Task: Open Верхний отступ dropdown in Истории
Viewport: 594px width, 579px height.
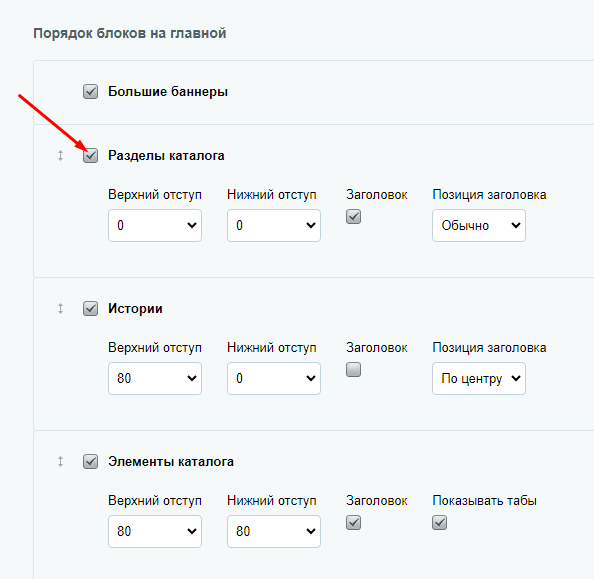Action: click(x=155, y=378)
